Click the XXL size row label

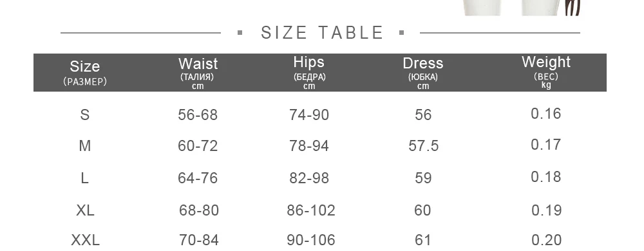coord(85,239)
